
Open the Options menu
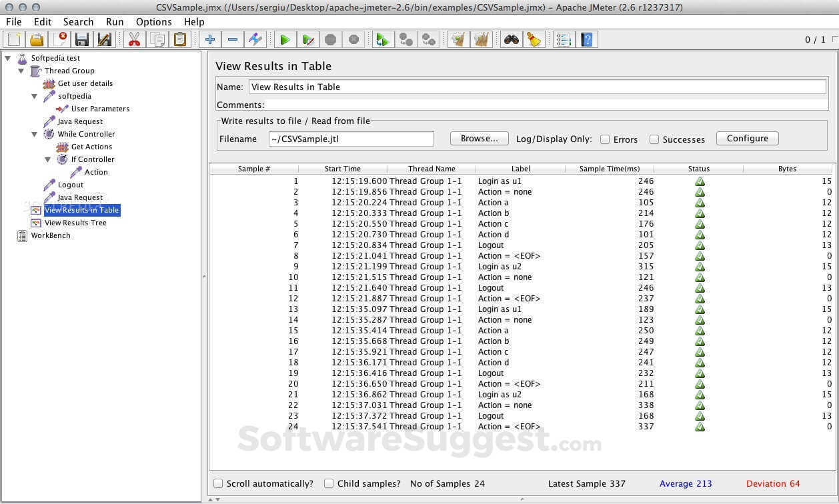153,21
